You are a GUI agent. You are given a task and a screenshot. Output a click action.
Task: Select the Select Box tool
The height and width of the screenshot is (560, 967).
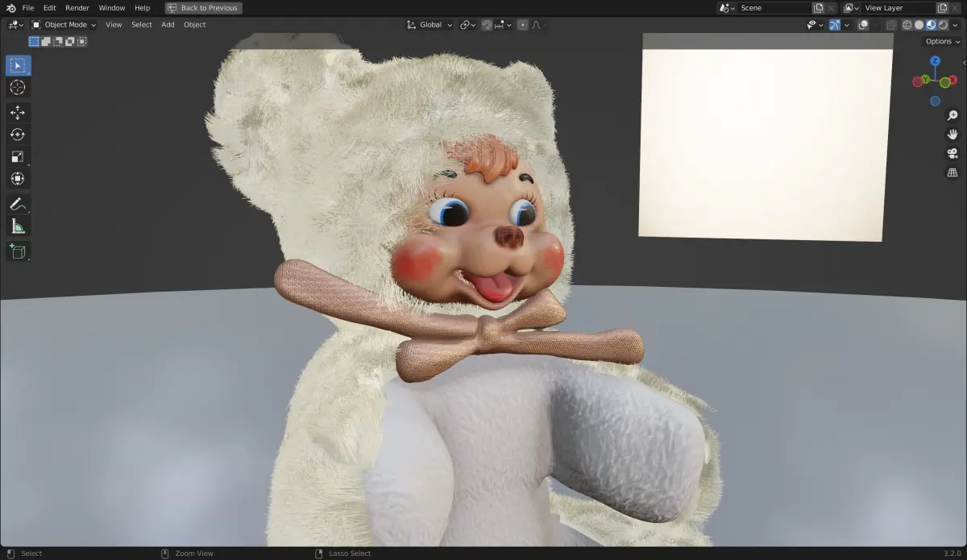click(x=18, y=65)
